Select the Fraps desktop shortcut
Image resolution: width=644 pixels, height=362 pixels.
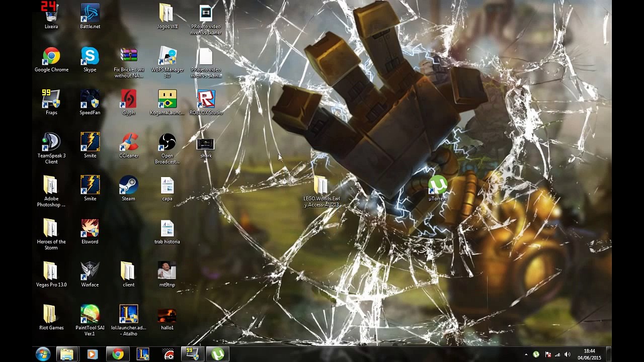pyautogui.click(x=51, y=102)
